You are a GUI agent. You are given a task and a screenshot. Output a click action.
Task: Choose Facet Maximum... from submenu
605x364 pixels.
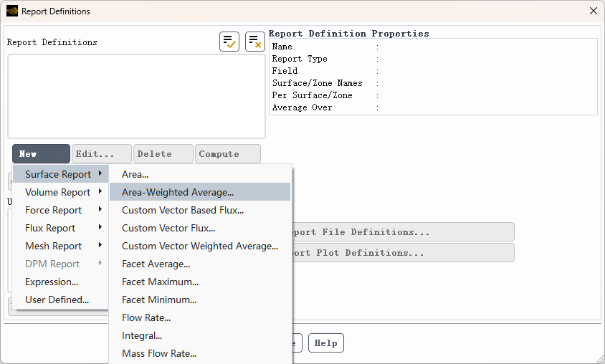pyautogui.click(x=160, y=282)
